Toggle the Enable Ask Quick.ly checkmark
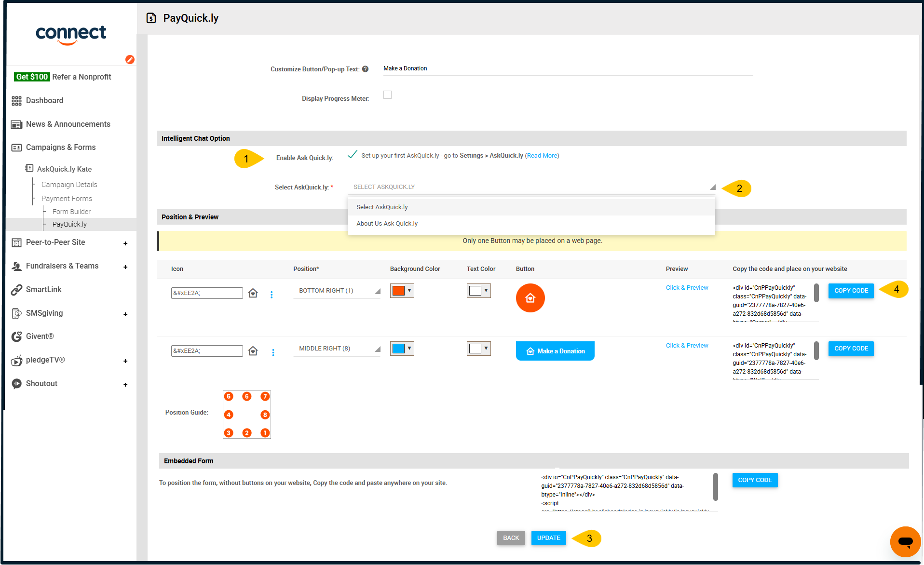Viewport: 924px width, 565px height. (x=353, y=154)
